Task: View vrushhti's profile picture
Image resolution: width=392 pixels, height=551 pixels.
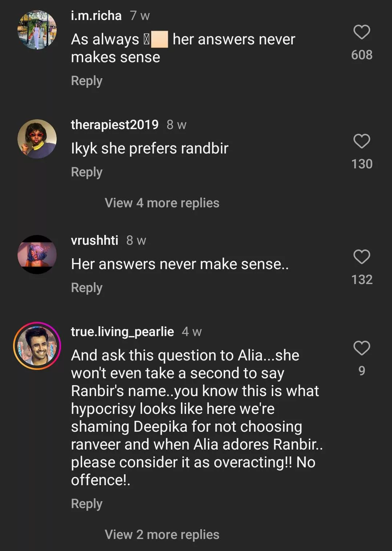Action: 37,255
